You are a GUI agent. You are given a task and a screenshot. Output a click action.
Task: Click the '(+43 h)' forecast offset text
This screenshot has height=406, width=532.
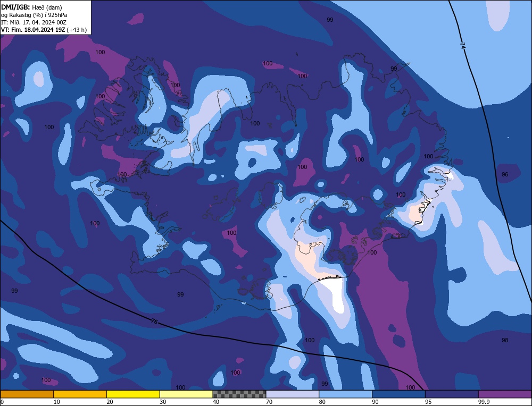77,30
